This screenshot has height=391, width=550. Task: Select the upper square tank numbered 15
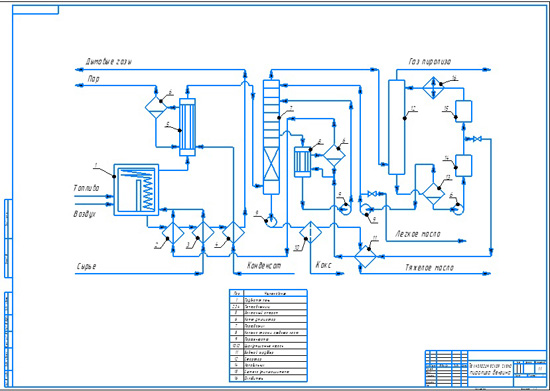pyautogui.click(x=463, y=111)
